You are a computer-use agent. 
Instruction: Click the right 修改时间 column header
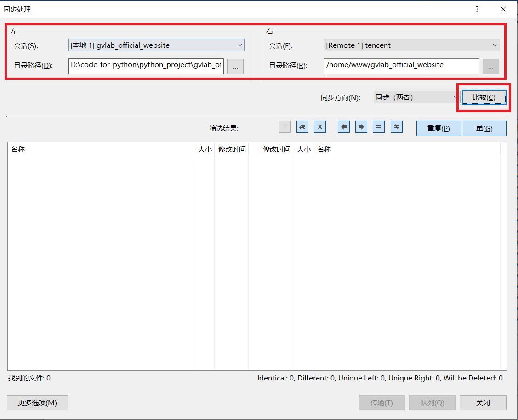coord(277,149)
